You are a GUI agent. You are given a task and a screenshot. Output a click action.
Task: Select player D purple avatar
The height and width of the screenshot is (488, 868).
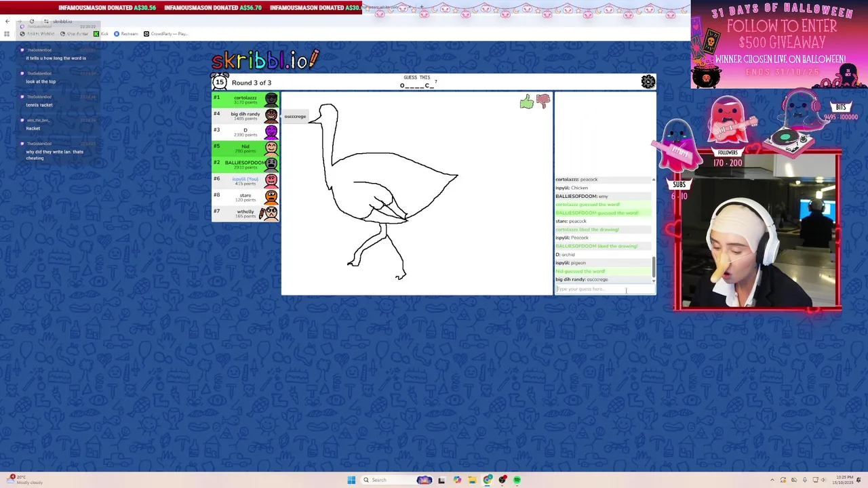[x=271, y=132]
